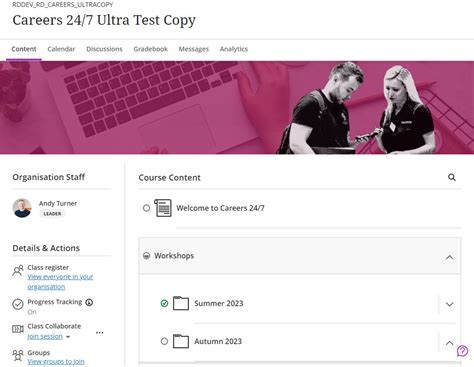Toggle the green completed mark for Summer 2023

pos(164,303)
